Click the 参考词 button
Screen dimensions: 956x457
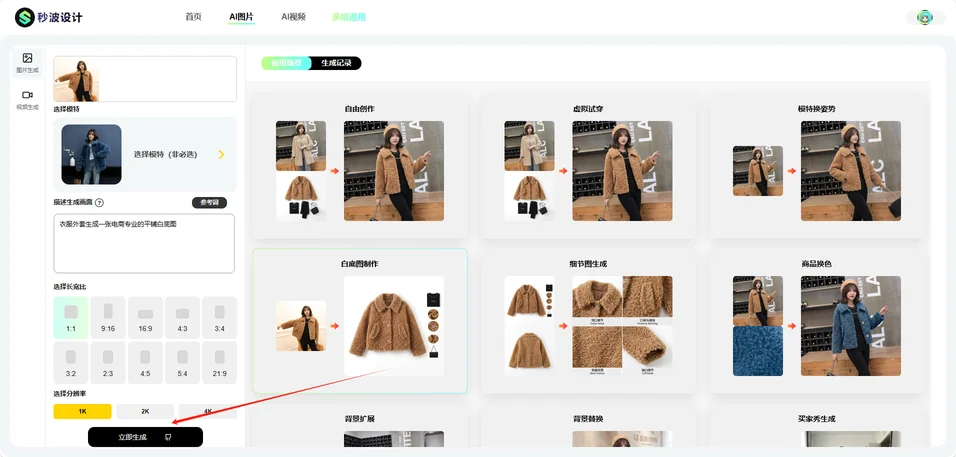click(209, 203)
